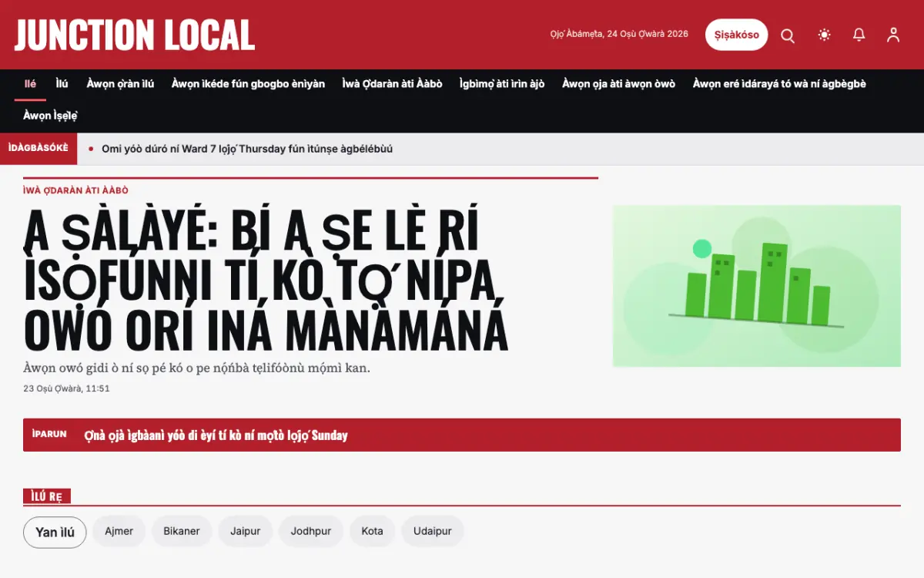Open Àwọn Ìṣẹ̀lẹ̀ navigation item
The width and height of the screenshot is (924, 578).
(x=50, y=116)
